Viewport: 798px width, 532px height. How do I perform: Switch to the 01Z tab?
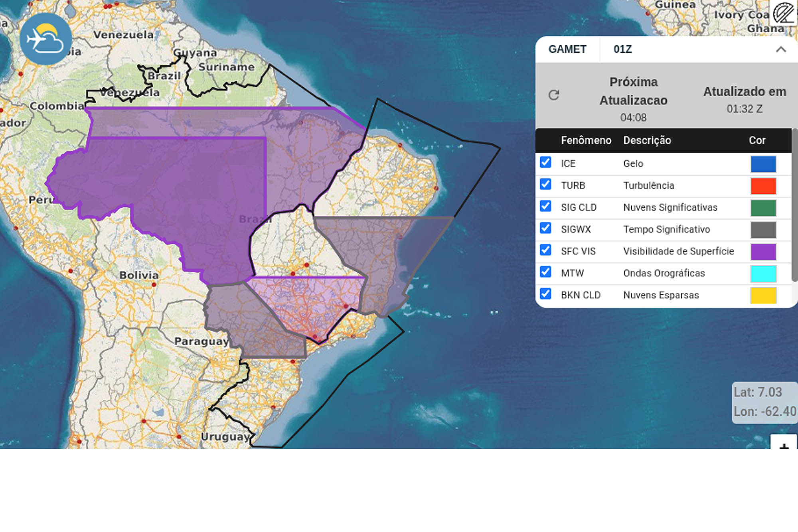pos(622,49)
